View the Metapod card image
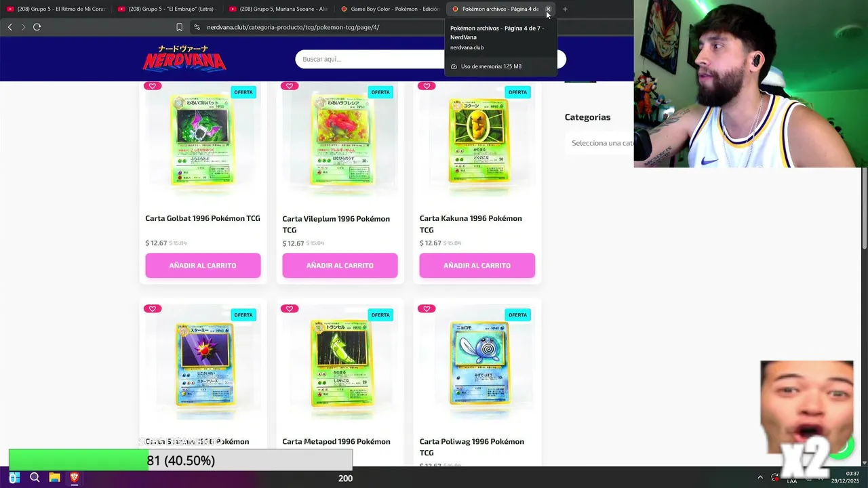 (340, 363)
